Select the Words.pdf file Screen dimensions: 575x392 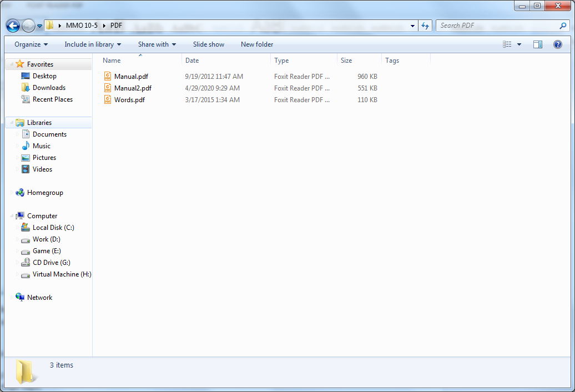[x=129, y=100]
